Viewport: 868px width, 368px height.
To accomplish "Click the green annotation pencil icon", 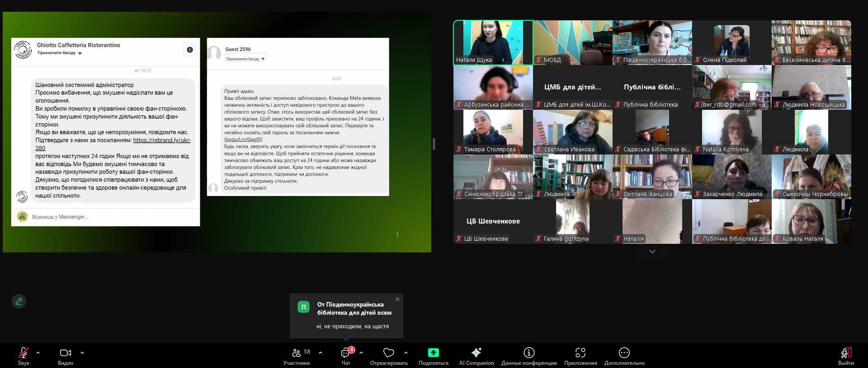I will [19, 301].
